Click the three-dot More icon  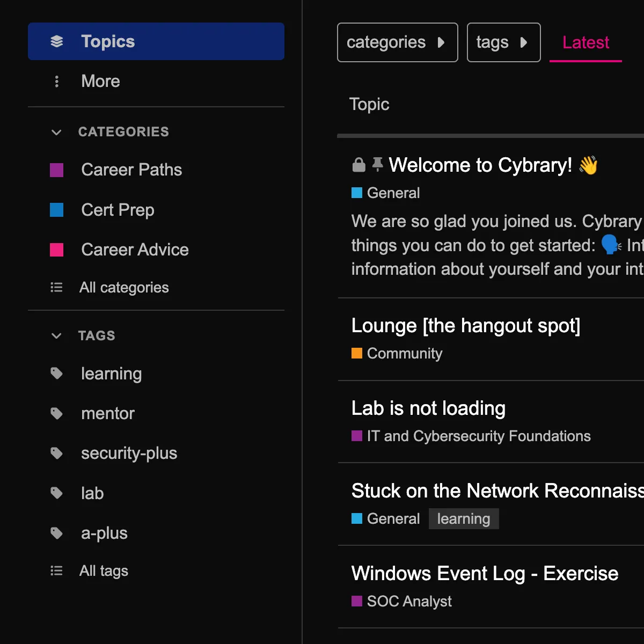(x=56, y=81)
